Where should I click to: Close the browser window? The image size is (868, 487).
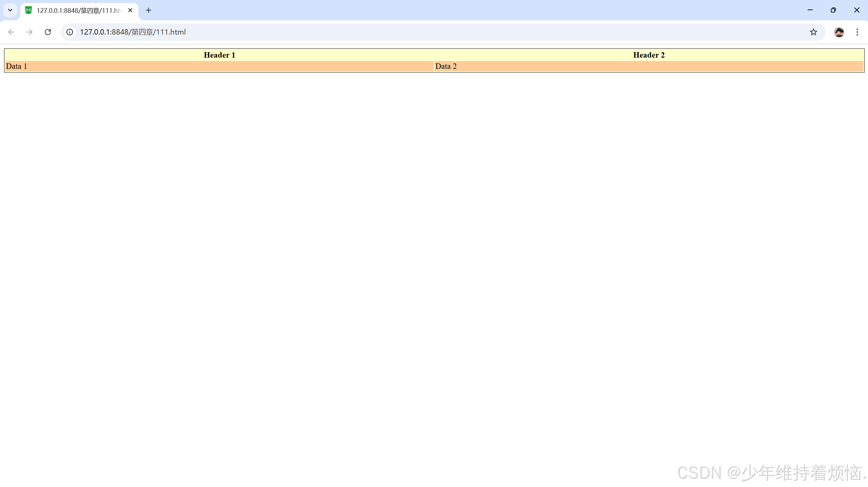click(x=856, y=10)
